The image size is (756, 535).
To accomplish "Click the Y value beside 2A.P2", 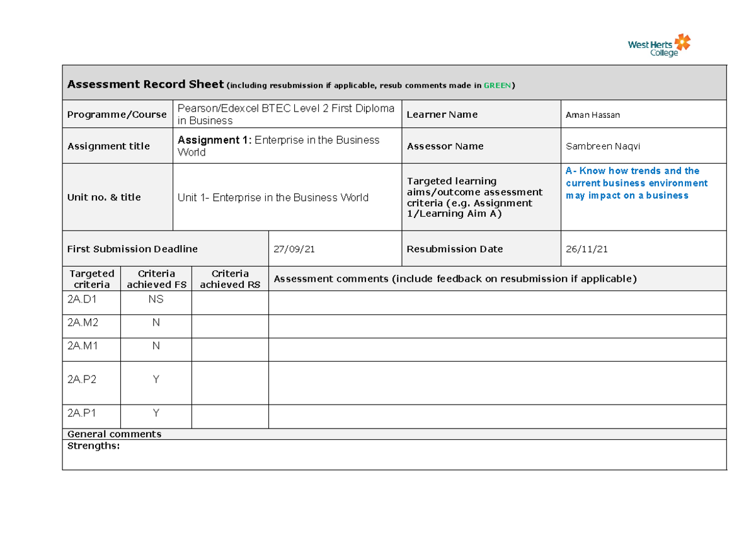I will coord(156,379).
